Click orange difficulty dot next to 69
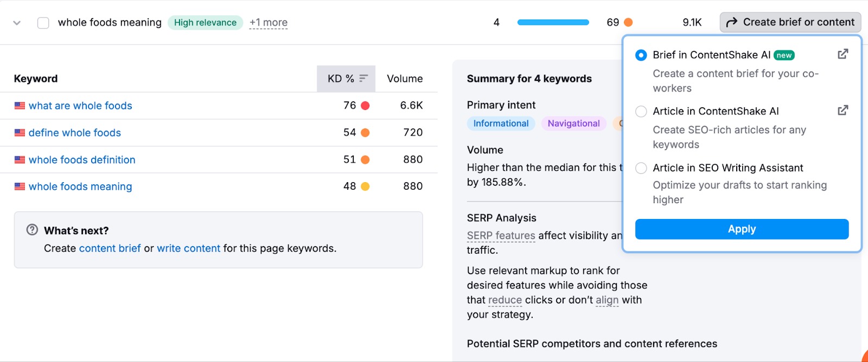Screen dimensions: 868x362 (628, 22)
